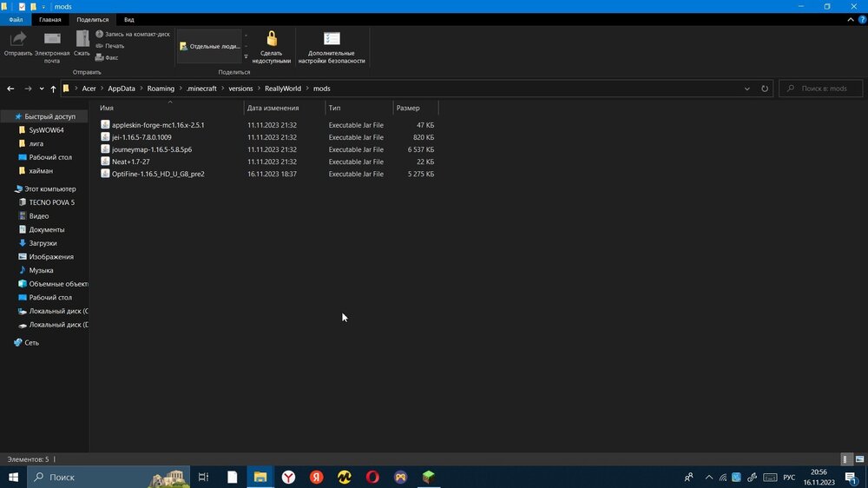The height and width of the screenshot is (488, 868).
Task: Expand the address bar history dropdown
Action: [x=746, y=89]
